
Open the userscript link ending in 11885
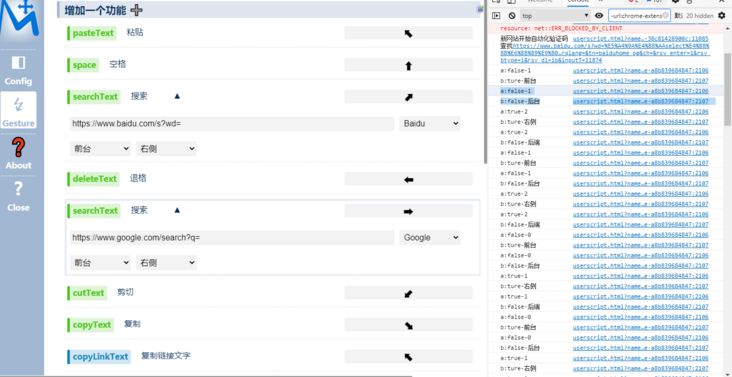pos(640,39)
